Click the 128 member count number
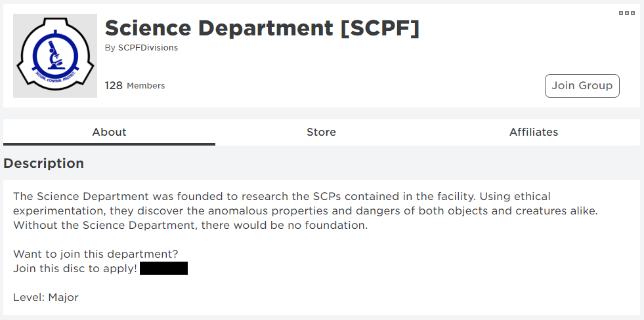The width and height of the screenshot is (644, 320). click(x=114, y=86)
